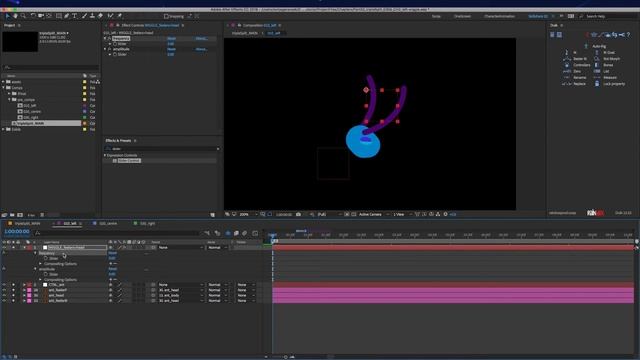Collapse the pre_comps folder
Viewport: 640px width, 360px height.
(9, 100)
